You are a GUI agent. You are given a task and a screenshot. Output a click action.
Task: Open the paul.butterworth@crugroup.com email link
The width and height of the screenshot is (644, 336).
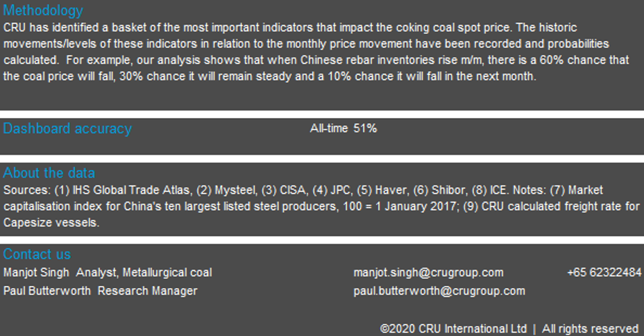[x=439, y=291]
